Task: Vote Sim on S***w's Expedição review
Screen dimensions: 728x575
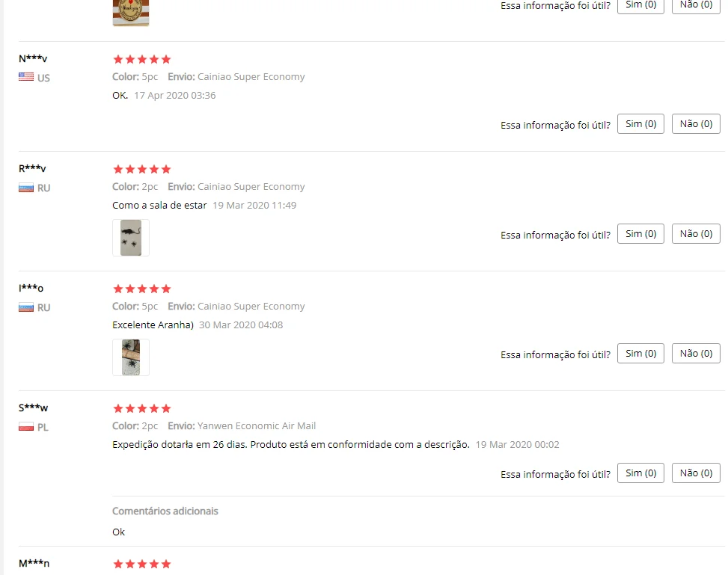Action: point(640,473)
